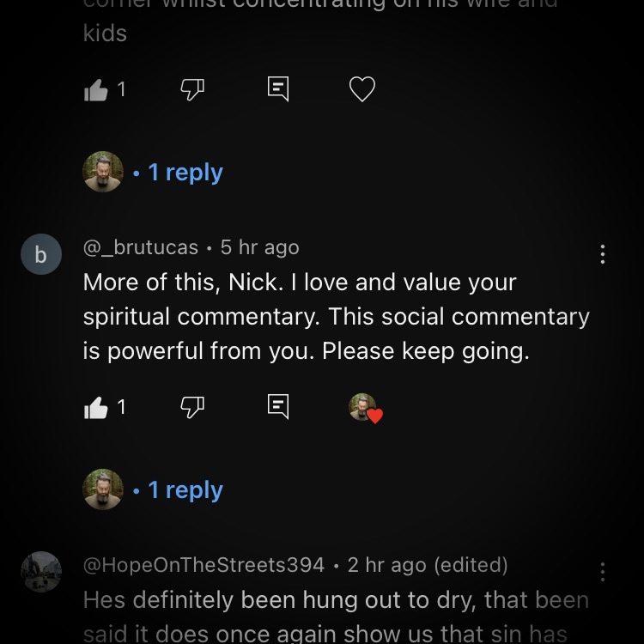The width and height of the screenshot is (644, 644).
Task: Expand 1 reply under @_brutucas comment
Action: pyautogui.click(x=185, y=489)
